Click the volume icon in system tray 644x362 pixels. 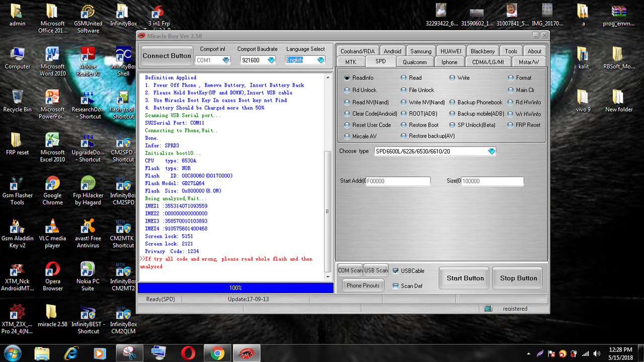click(x=596, y=353)
